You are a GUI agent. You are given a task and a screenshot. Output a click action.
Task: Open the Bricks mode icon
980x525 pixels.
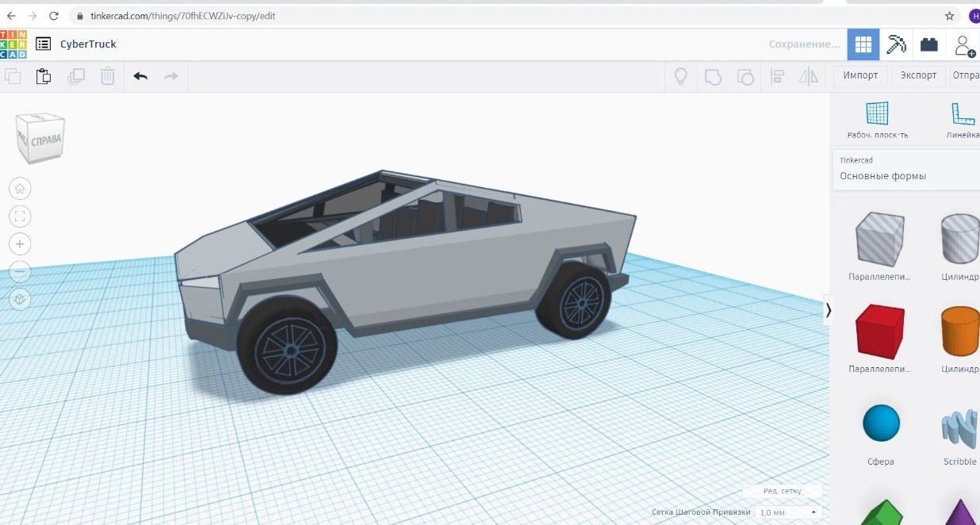point(929,44)
